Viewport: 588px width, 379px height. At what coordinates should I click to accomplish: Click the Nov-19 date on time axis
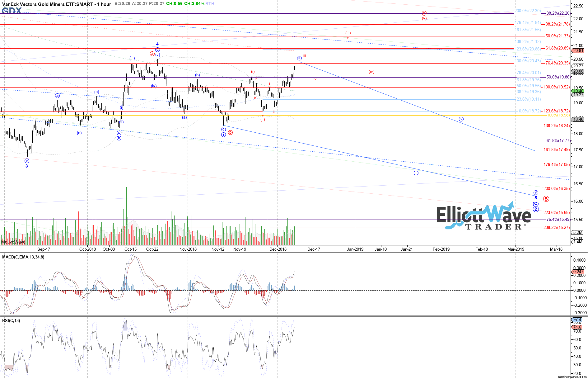pos(240,249)
